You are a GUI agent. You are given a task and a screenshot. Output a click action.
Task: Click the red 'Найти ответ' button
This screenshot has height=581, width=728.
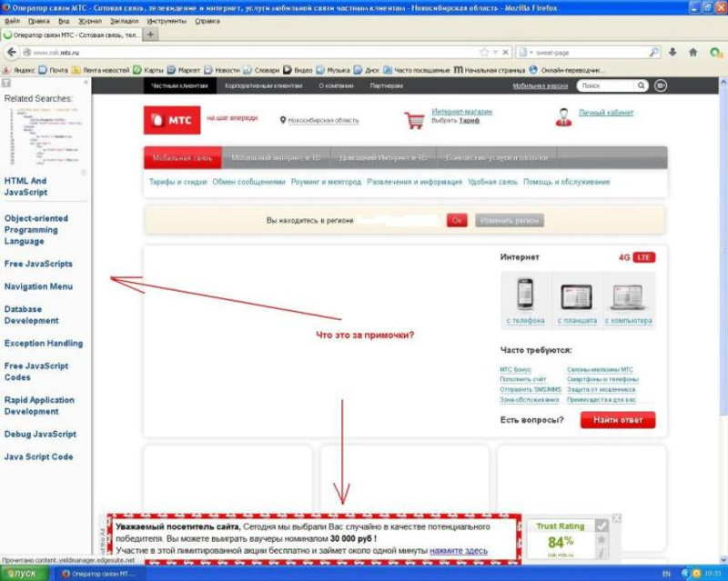(x=618, y=420)
